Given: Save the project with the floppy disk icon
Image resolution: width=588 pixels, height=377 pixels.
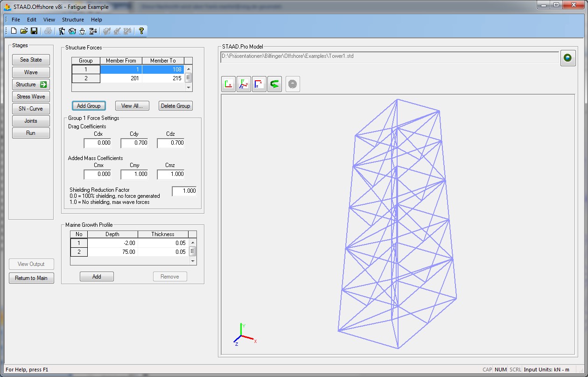Looking at the screenshot, I should click(34, 31).
